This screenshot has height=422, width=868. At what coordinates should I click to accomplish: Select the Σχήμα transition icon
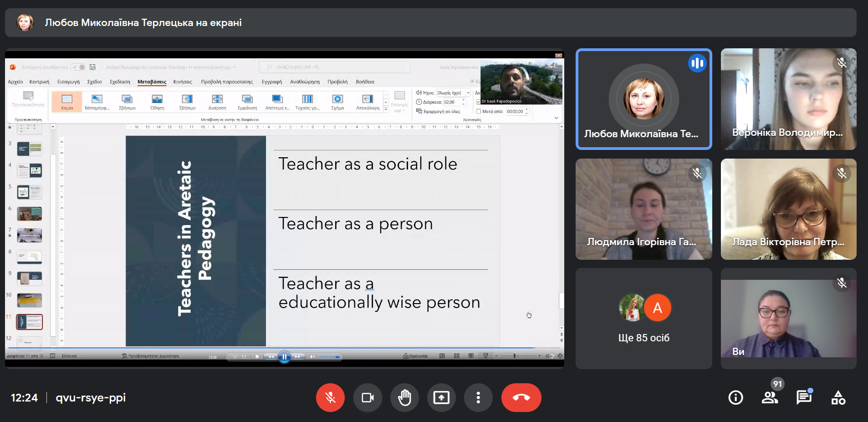coord(337,102)
